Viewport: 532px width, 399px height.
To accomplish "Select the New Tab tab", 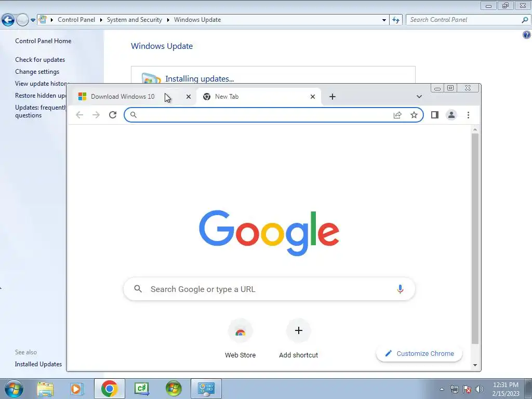I will [258, 97].
